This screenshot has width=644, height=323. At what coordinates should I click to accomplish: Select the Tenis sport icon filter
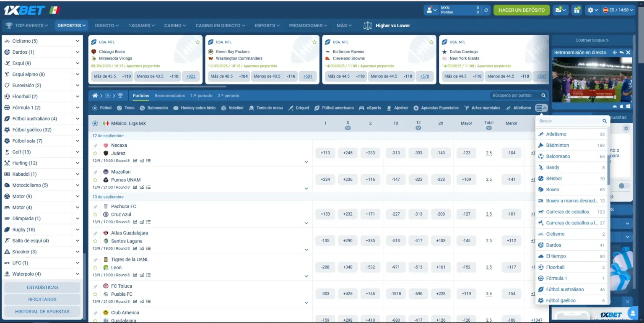point(119,108)
